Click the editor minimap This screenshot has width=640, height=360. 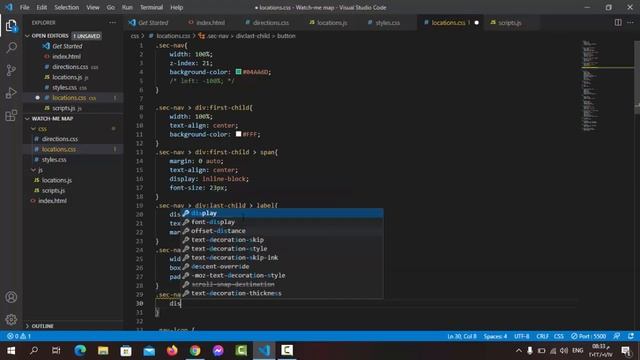point(607,86)
